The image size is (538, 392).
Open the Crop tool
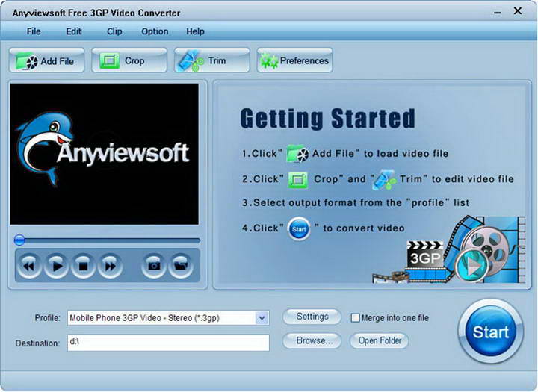point(129,60)
